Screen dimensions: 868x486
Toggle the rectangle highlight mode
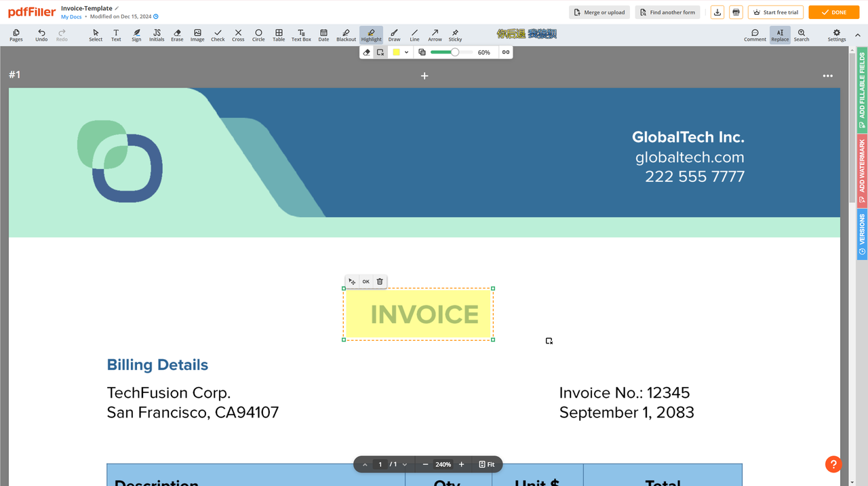click(x=380, y=52)
